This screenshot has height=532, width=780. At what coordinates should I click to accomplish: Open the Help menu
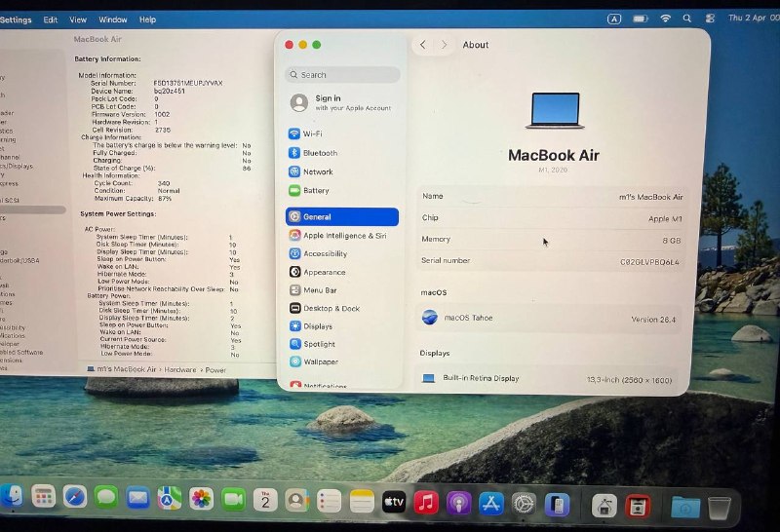[x=147, y=19]
